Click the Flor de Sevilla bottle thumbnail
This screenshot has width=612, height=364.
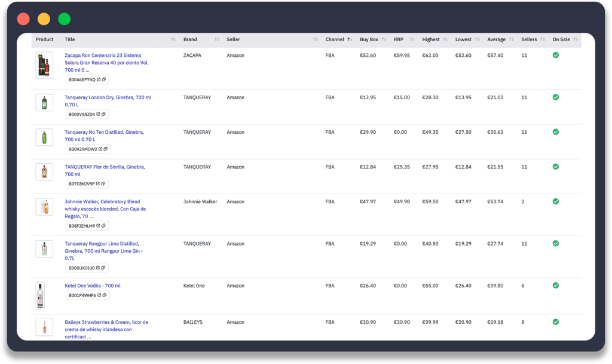pyautogui.click(x=44, y=172)
